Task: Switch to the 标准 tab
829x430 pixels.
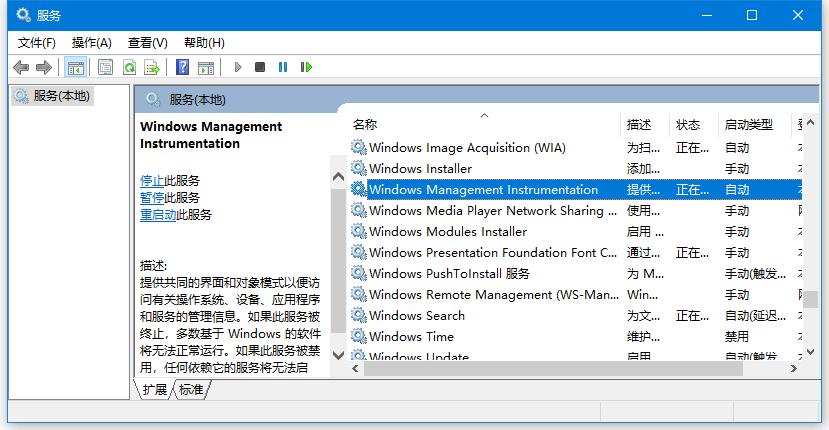Action: coord(191,390)
